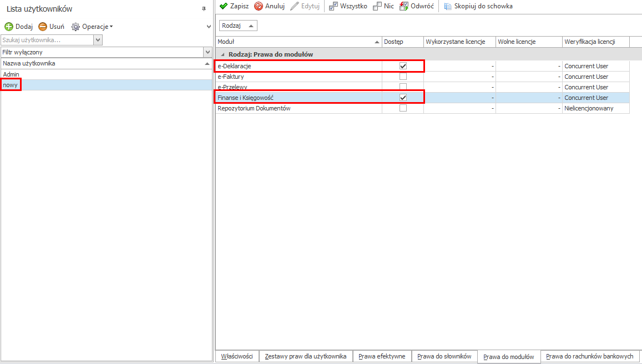Open the Prawa efektywne tab
This screenshot has width=642, height=364.
click(x=382, y=356)
